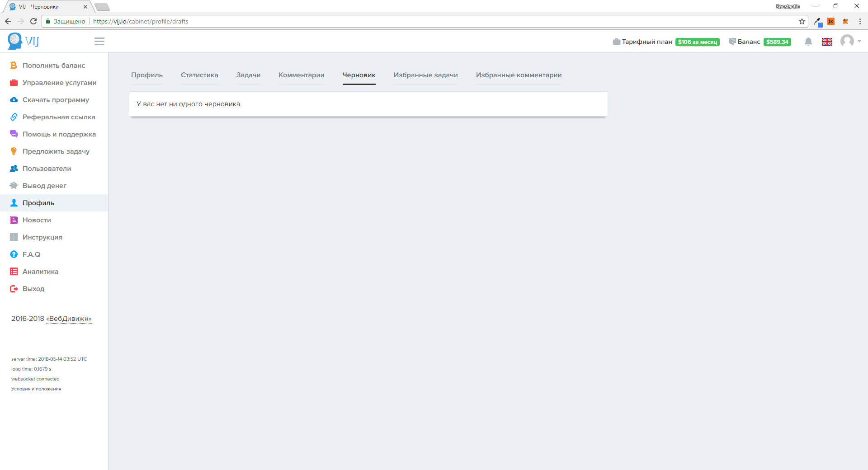The width and height of the screenshot is (868, 470).
Task: Click the $106 за месяц tariff badge
Action: [697, 42]
